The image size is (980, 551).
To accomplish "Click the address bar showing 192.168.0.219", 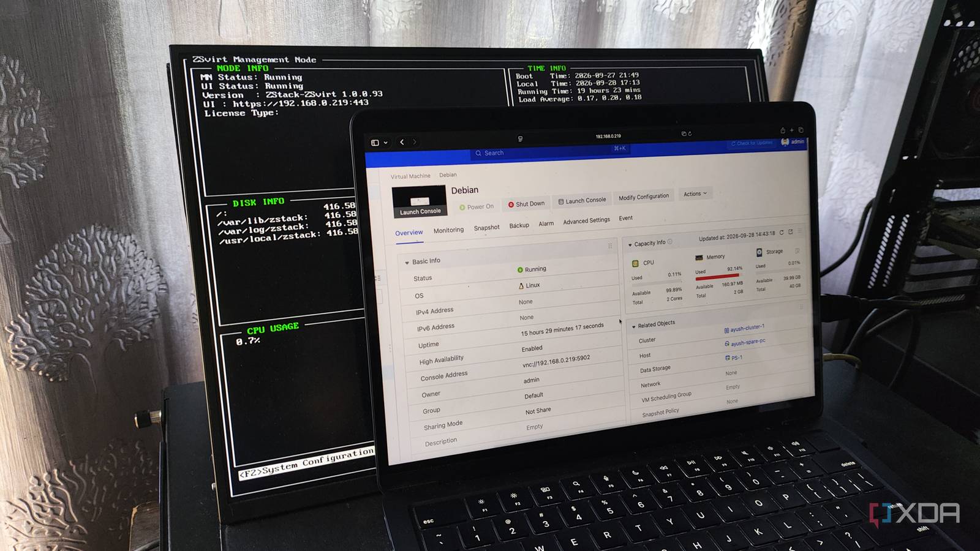I will pyautogui.click(x=608, y=137).
